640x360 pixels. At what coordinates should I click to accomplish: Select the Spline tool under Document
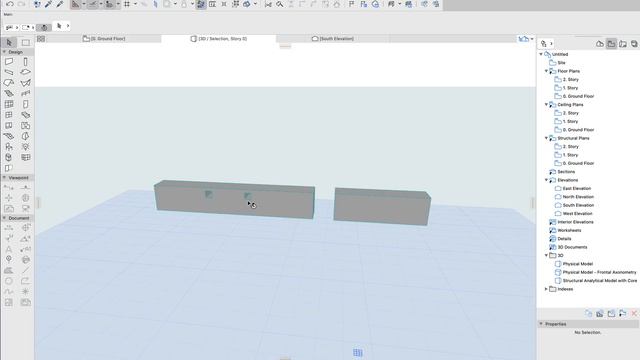click(x=9, y=291)
